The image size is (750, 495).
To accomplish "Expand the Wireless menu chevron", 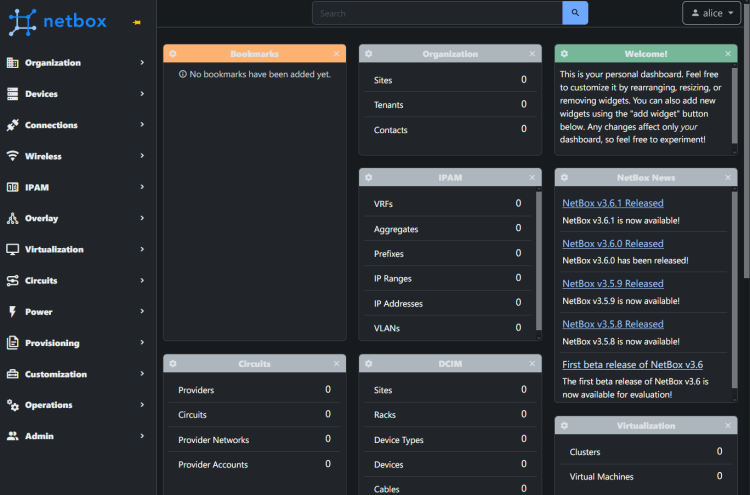I will (142, 155).
